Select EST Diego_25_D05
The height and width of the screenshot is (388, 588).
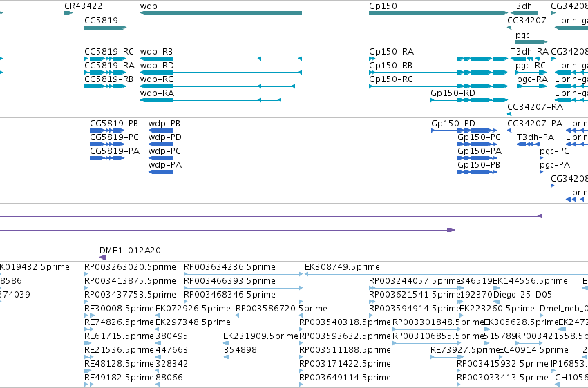click(523, 295)
